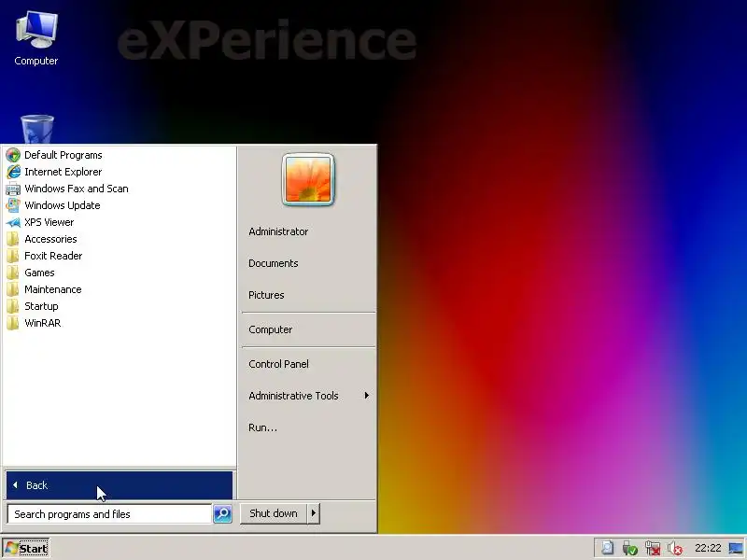Click the search magnifier button
This screenshot has width=747, height=560.
click(222, 514)
